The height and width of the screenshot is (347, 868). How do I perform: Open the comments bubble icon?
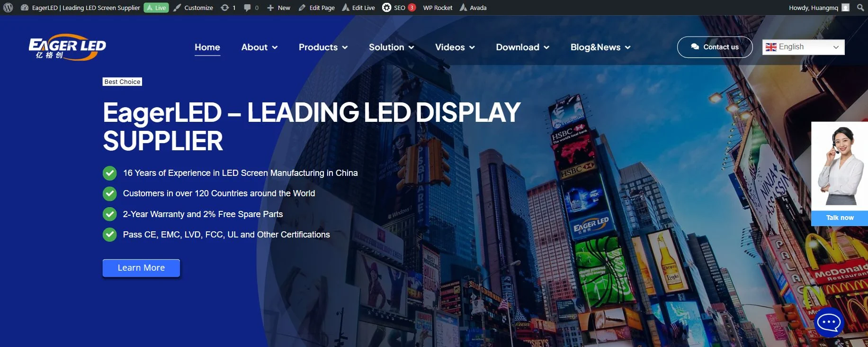(247, 8)
